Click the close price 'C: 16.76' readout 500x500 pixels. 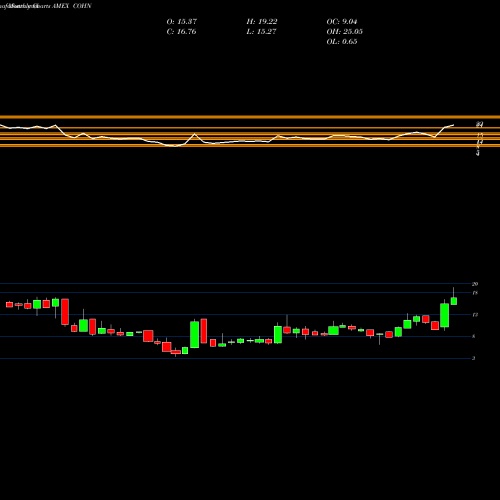(x=181, y=32)
